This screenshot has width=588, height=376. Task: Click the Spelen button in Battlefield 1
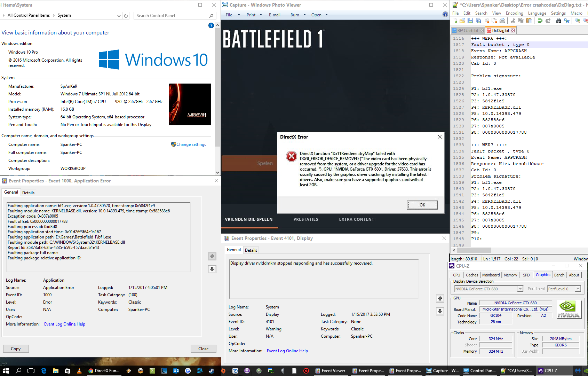click(249, 163)
